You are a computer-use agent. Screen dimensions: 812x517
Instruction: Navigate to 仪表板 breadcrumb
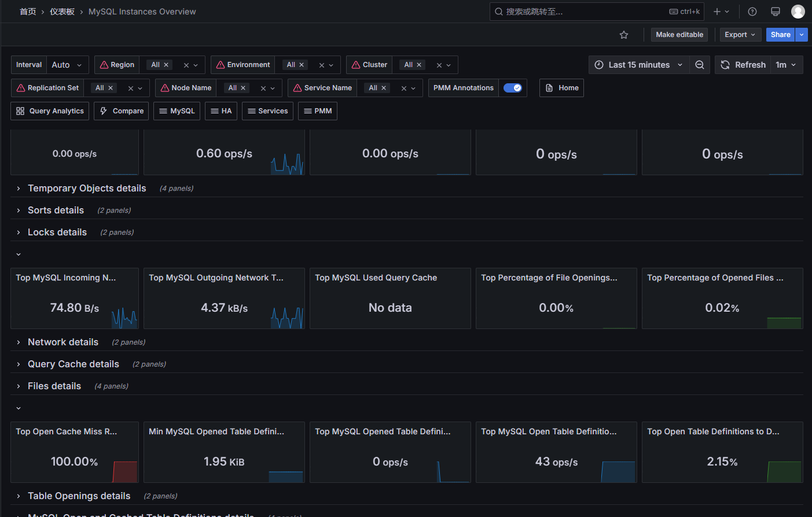click(62, 12)
